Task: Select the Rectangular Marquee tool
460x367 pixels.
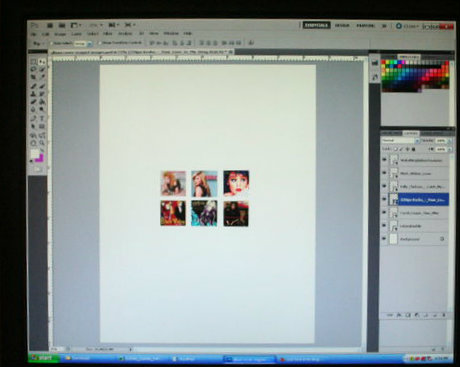Action: coord(33,62)
